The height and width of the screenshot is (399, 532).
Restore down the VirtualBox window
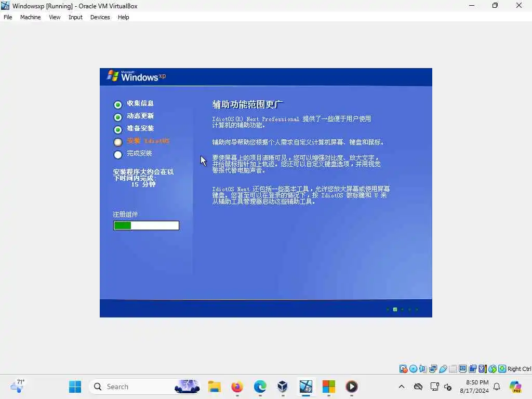click(495, 5)
